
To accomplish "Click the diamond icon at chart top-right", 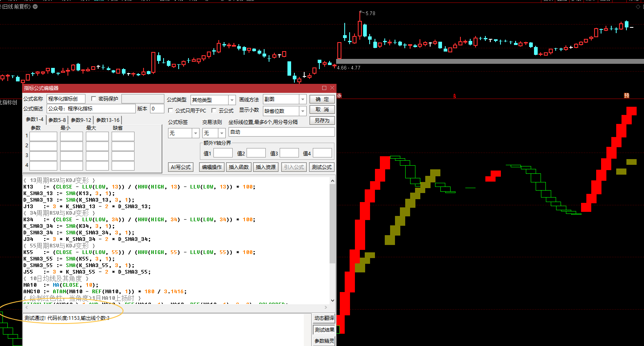I will pos(638,7).
